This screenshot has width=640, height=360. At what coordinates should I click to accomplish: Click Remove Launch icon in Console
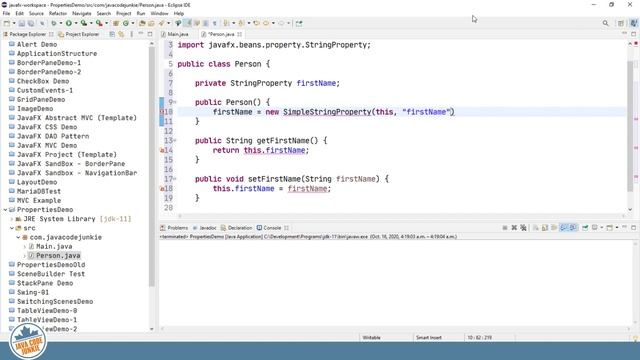(514, 228)
